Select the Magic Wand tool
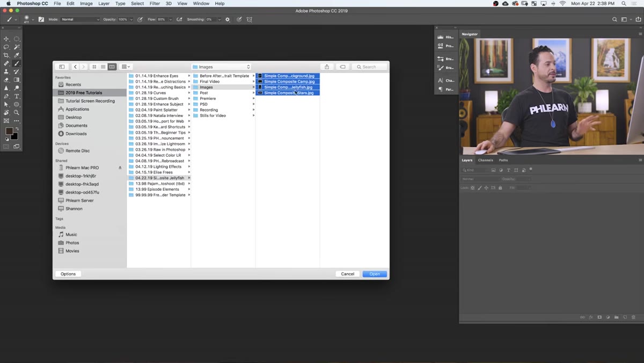644x363 pixels. [17, 47]
